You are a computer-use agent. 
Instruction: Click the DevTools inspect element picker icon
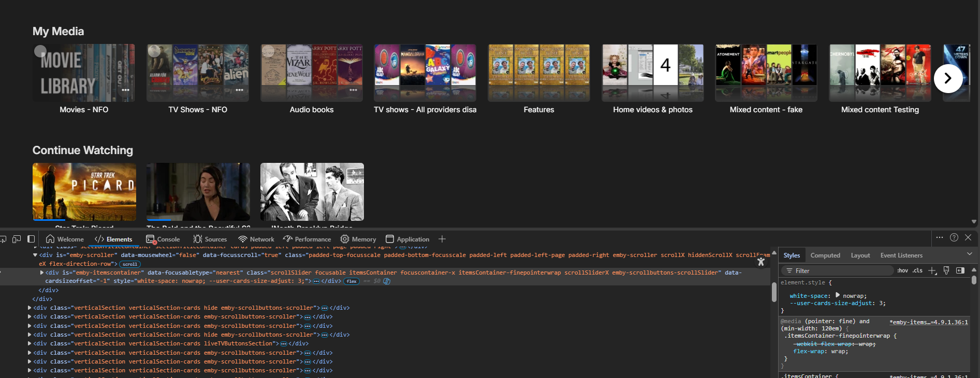pyautogui.click(x=3, y=239)
